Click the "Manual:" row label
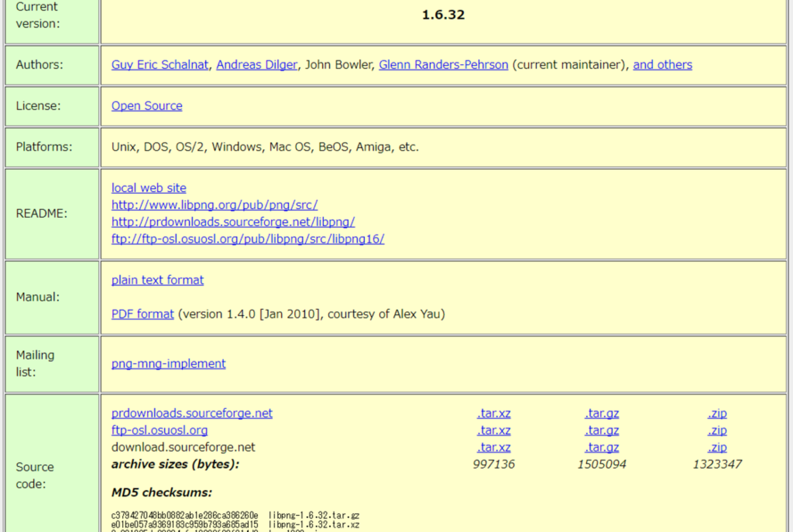This screenshot has width=793, height=532. pyautogui.click(x=38, y=297)
